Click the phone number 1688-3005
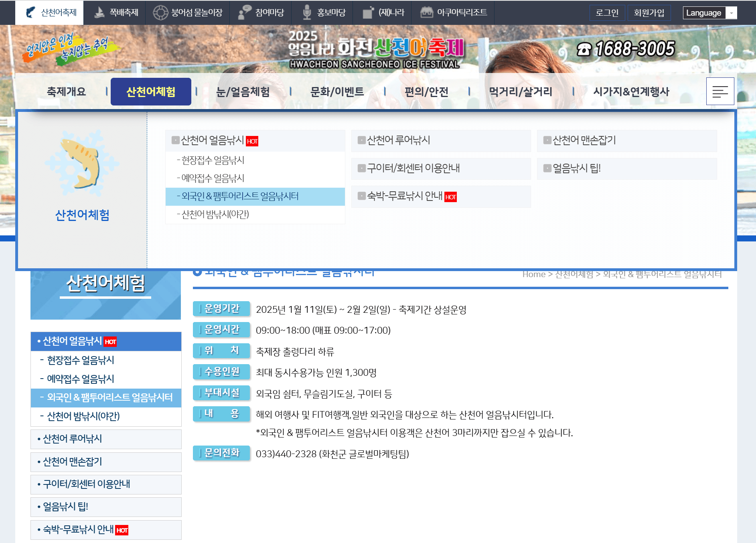This screenshot has height=543, width=756. (x=626, y=49)
